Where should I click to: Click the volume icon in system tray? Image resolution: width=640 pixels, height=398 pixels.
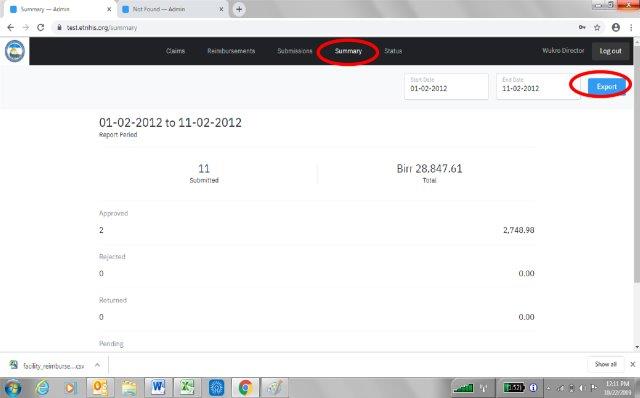tap(582, 388)
